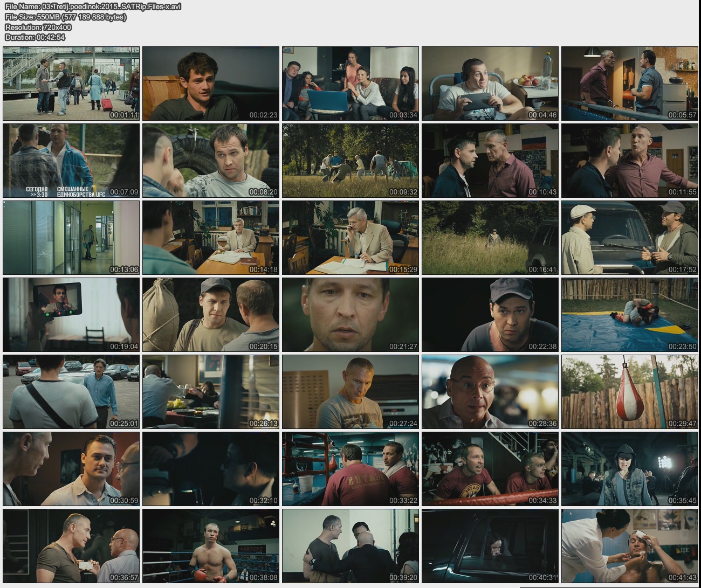Open the 00:35:45 hooded figure thumbnail
The height and width of the screenshot is (588, 701).
(x=630, y=469)
